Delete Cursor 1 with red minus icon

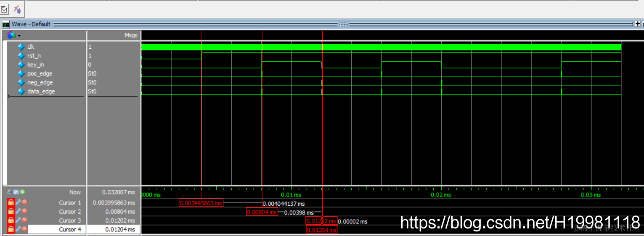click(x=25, y=202)
